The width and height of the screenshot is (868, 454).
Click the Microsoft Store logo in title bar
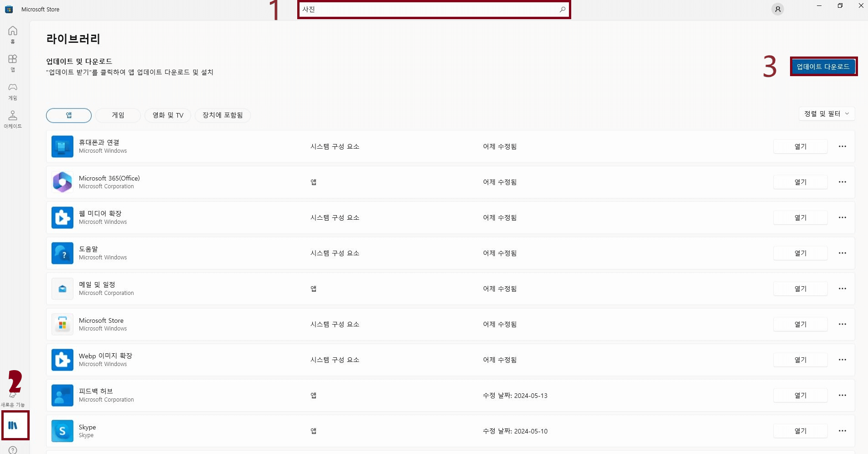pos(9,9)
